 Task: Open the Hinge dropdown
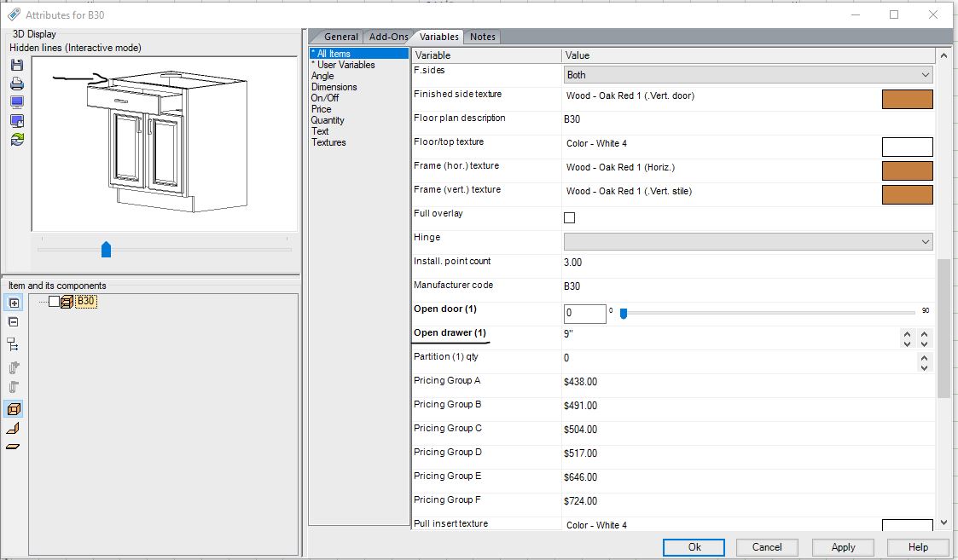[748, 242]
